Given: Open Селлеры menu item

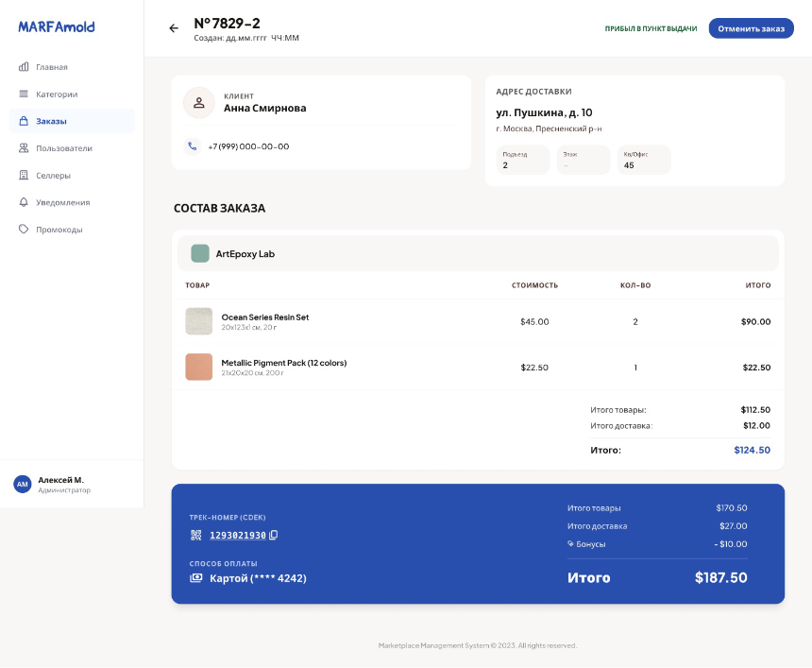Looking at the screenshot, I should click(72, 175).
